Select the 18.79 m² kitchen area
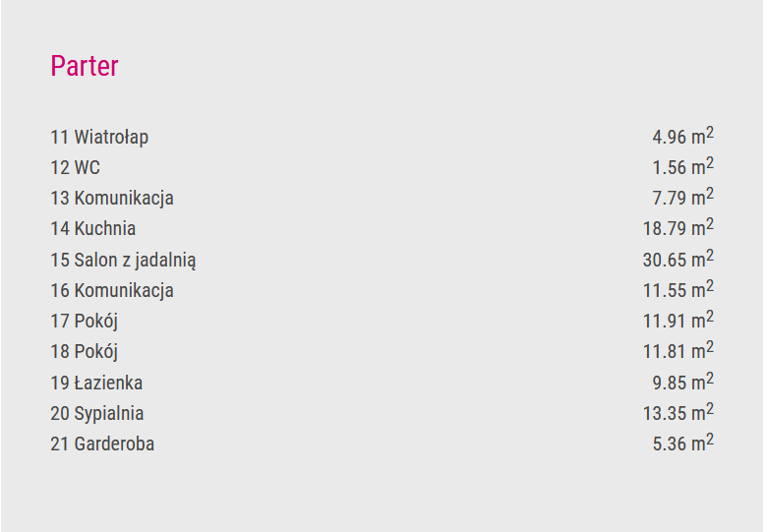The height and width of the screenshot is (532, 765). [678, 227]
